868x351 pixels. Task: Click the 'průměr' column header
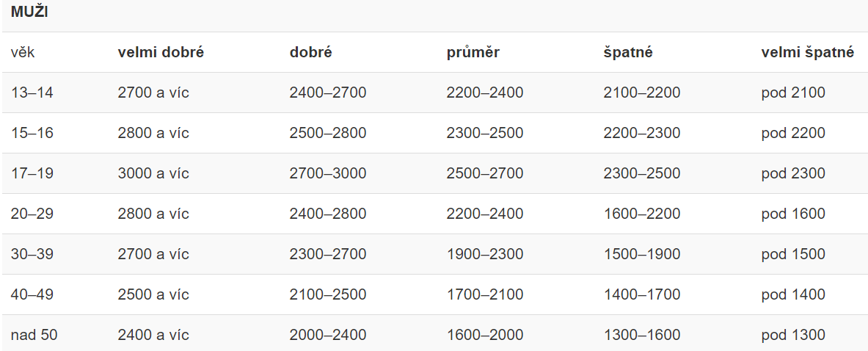click(x=473, y=53)
